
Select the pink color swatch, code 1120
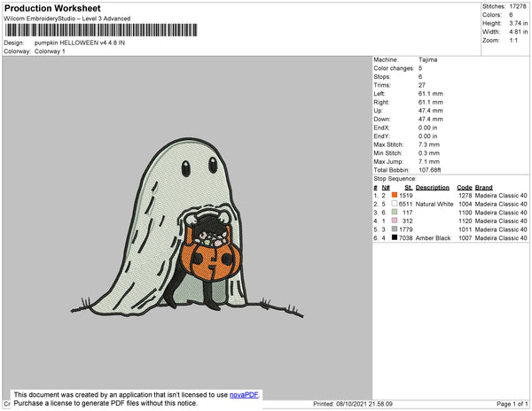pyautogui.click(x=395, y=221)
